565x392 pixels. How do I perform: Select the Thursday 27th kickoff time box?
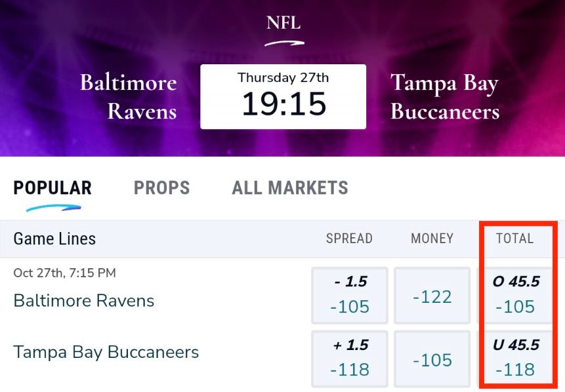283,95
